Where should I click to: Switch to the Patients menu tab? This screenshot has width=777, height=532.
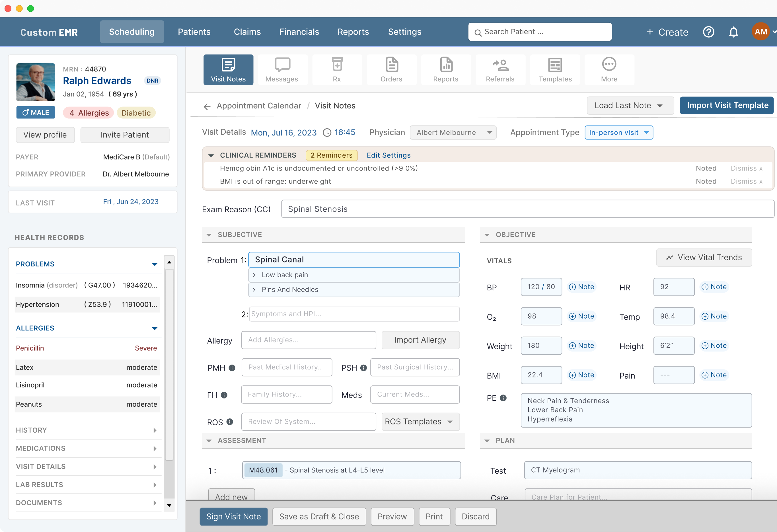pos(194,32)
